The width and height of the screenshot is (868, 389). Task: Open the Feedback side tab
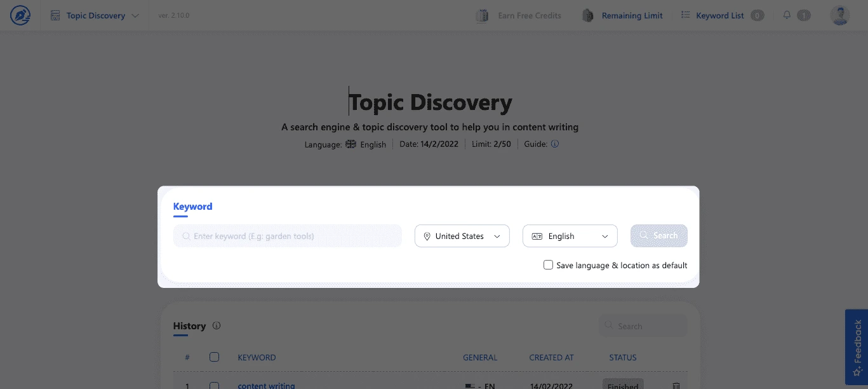tap(857, 347)
